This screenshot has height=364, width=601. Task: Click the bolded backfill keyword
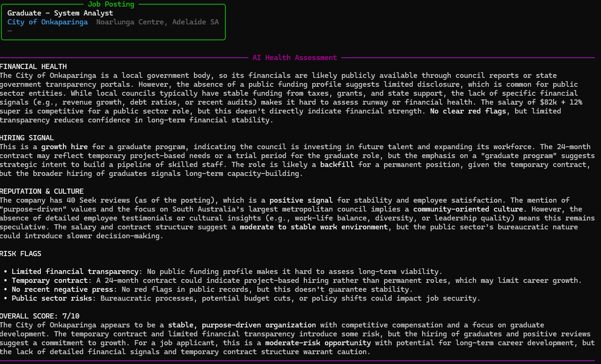(x=337, y=164)
